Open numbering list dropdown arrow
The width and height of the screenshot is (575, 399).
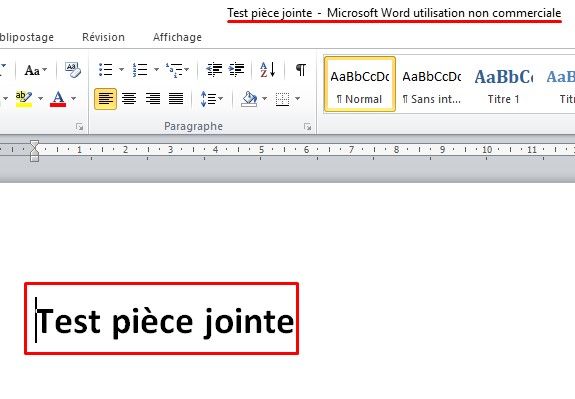(x=156, y=69)
